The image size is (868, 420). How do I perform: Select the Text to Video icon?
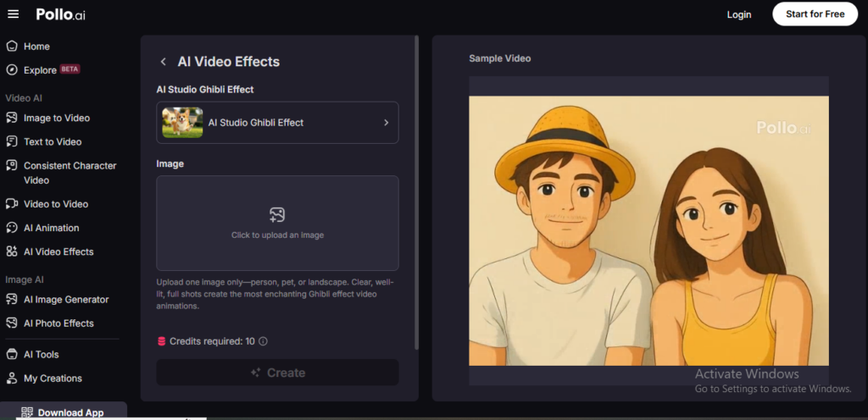tap(12, 141)
